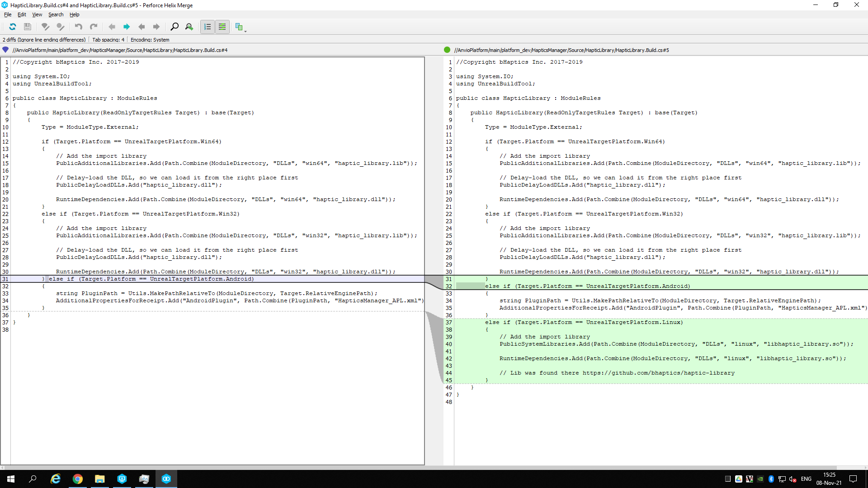Click the Save floppy disk icon
Screen dimensions: 868x488
[x=28, y=27]
